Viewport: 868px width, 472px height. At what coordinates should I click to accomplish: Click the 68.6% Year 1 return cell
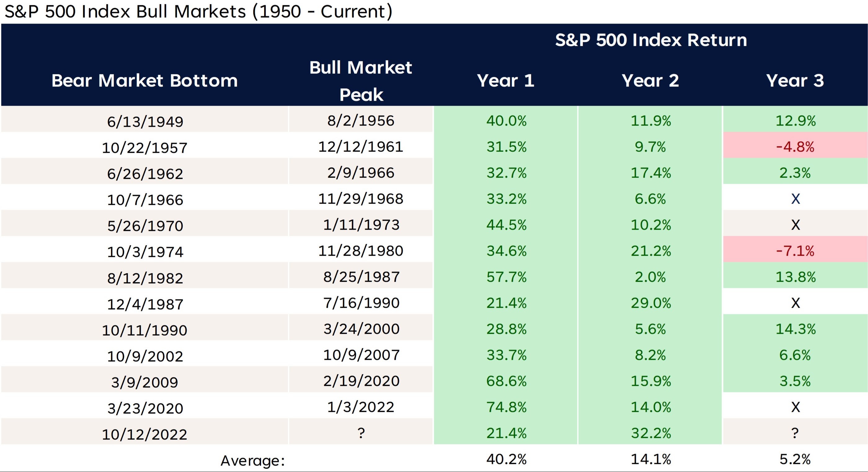pyautogui.click(x=506, y=382)
